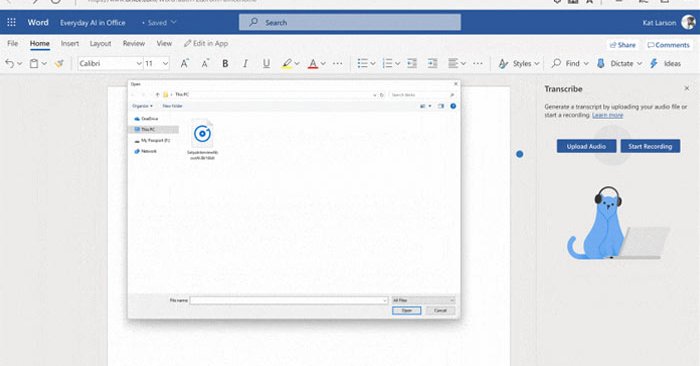Click the Grow Font icon

(184, 64)
